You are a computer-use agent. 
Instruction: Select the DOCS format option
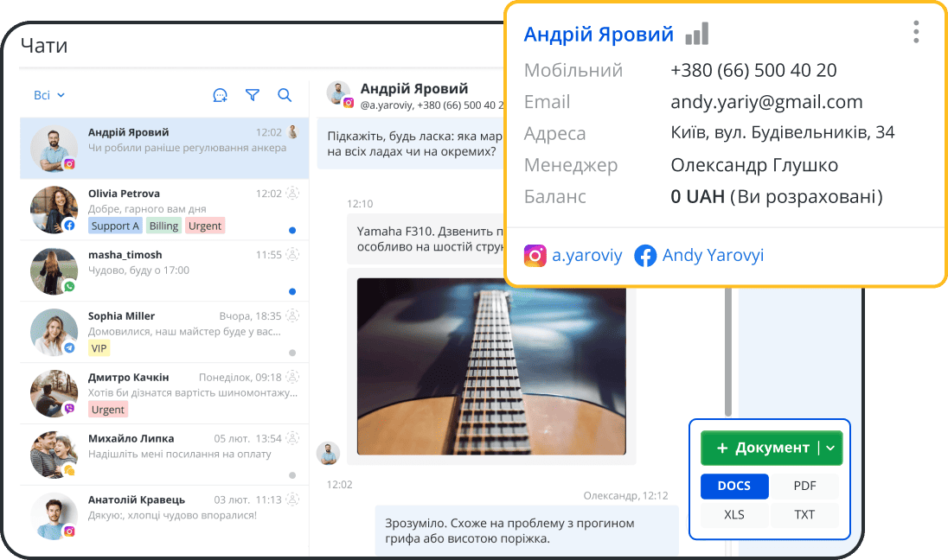734,486
